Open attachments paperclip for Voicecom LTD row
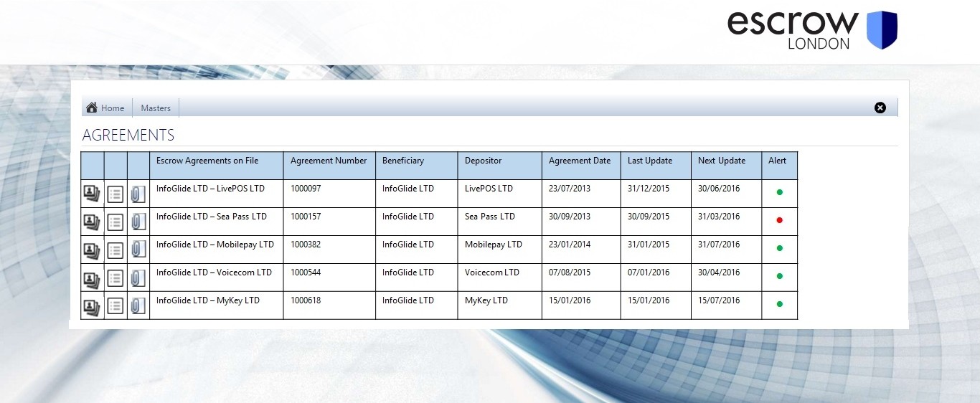Viewport: 980px width, 403px height. tap(138, 278)
